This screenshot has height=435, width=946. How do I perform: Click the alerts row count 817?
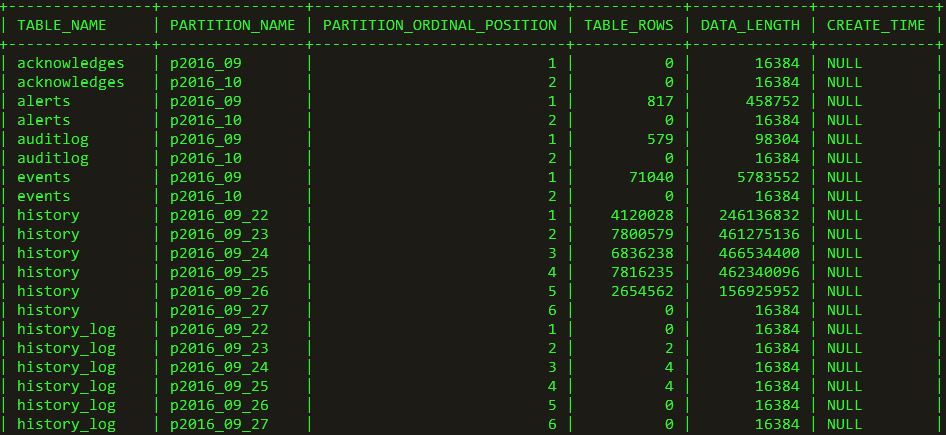click(x=661, y=101)
